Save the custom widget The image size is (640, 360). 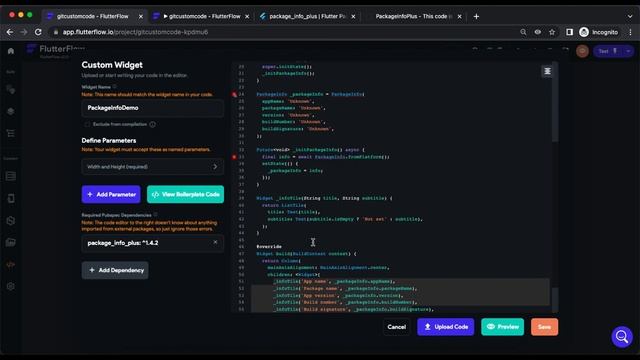544,327
